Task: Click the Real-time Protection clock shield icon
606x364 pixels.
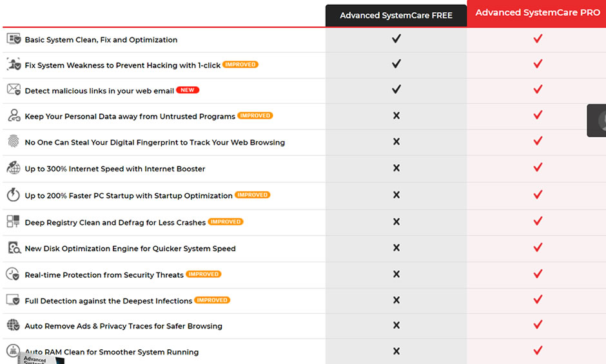Action: point(13,274)
